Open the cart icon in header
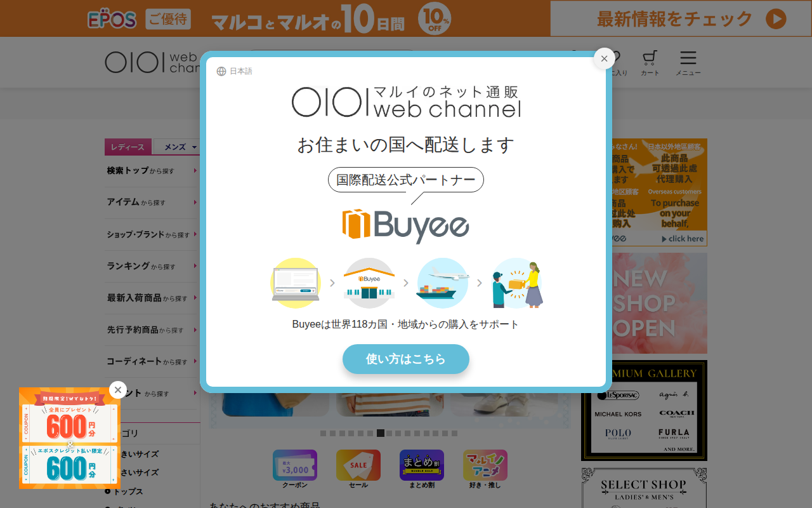 click(x=650, y=63)
